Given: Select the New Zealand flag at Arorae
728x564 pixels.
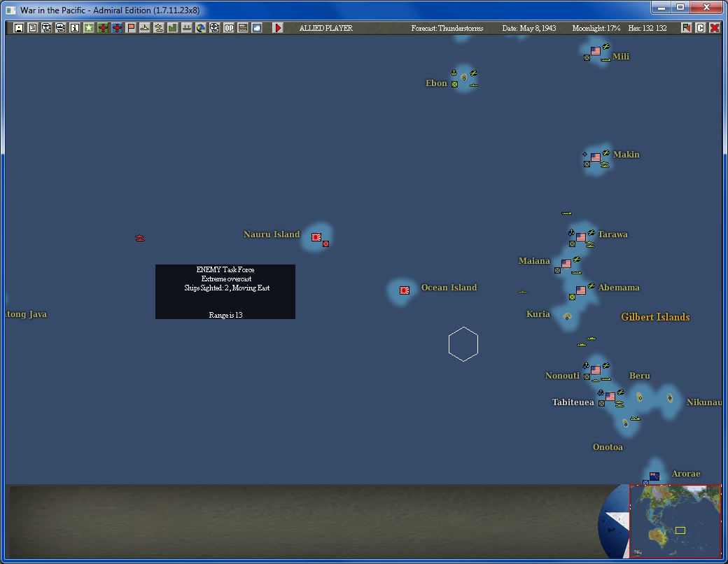Looking at the screenshot, I should [654, 477].
